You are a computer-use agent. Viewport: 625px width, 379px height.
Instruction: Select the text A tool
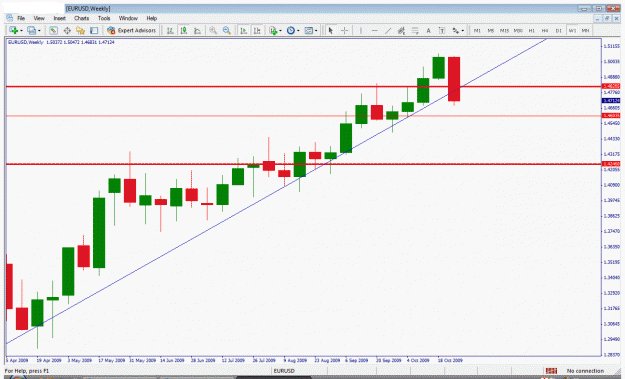coord(428,30)
